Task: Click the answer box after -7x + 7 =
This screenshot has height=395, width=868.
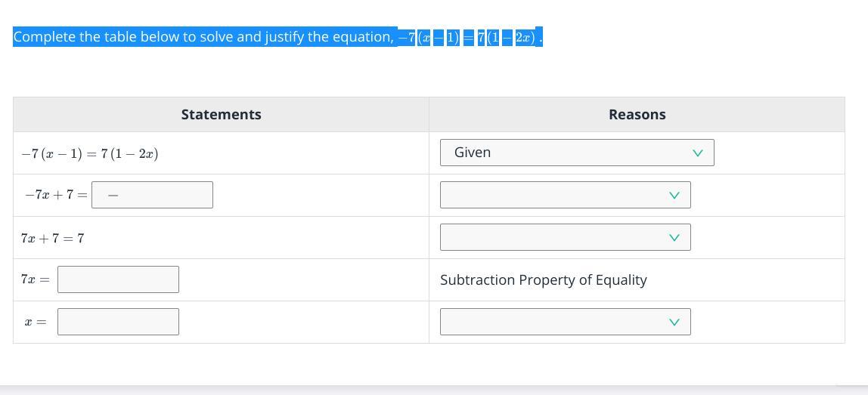Action: point(152,195)
